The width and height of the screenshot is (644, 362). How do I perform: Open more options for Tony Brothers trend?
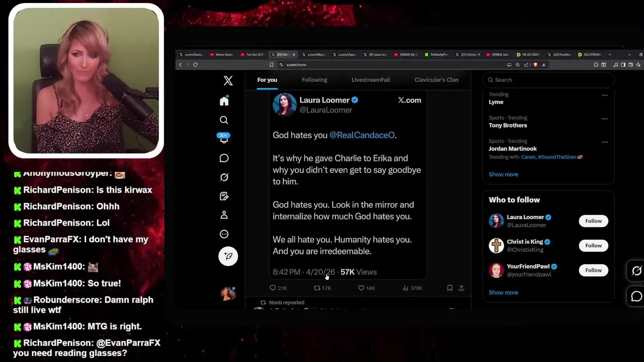[605, 119]
